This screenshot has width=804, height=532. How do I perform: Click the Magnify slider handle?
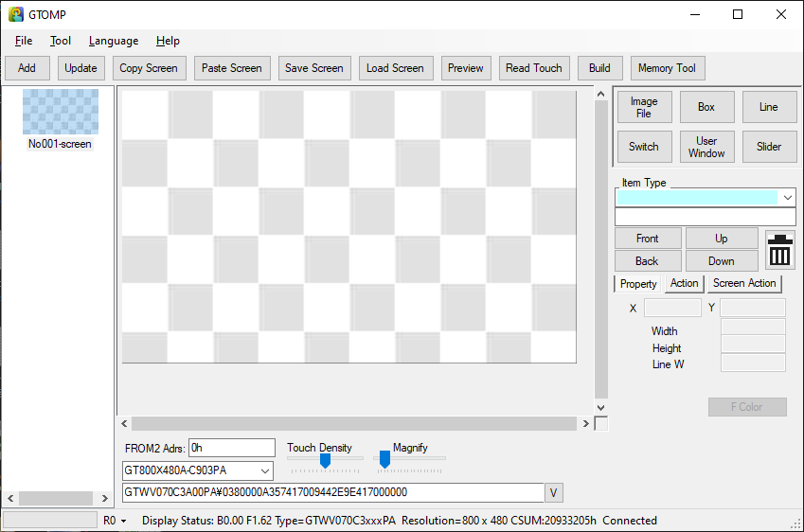384,460
